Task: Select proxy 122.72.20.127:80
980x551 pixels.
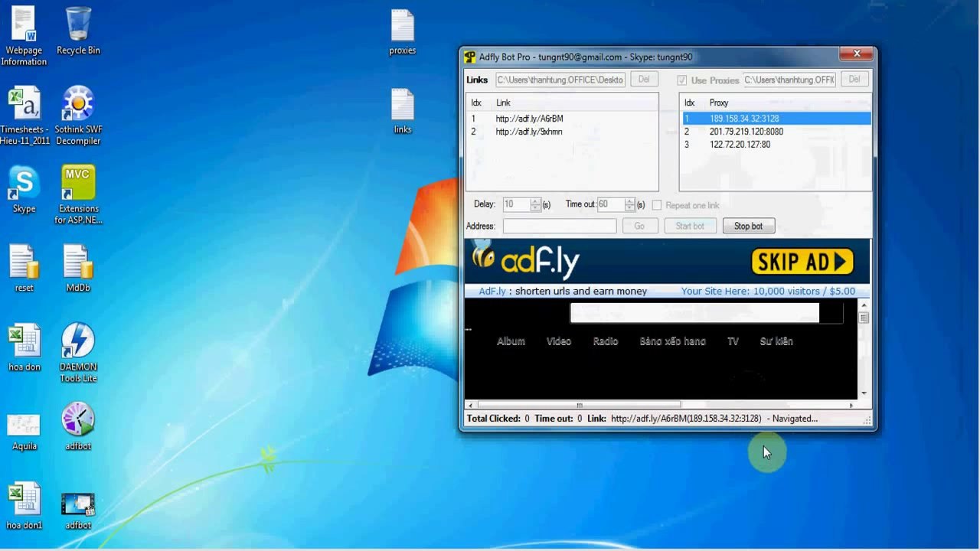Action: click(x=776, y=145)
